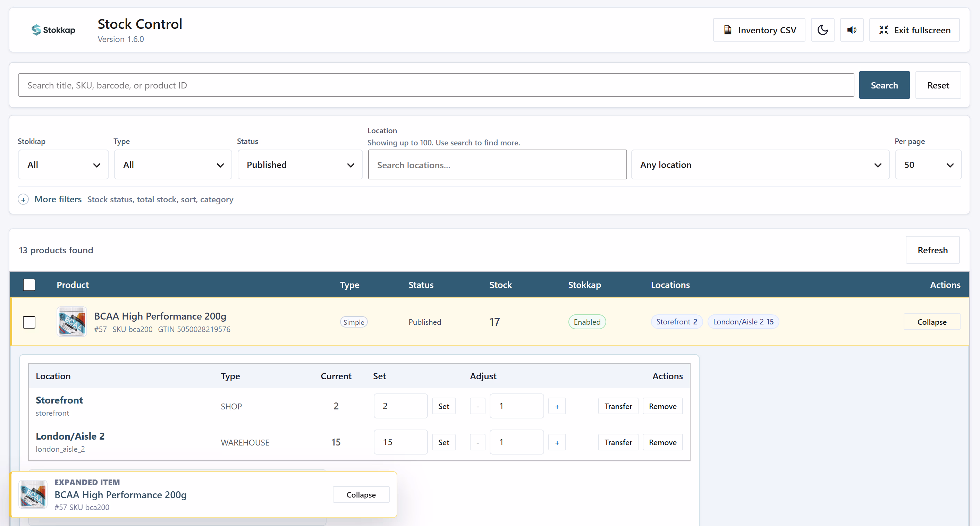Image resolution: width=980 pixels, height=526 pixels.
Task: Open BCAA product thumbnail in table row
Action: pyautogui.click(x=71, y=322)
